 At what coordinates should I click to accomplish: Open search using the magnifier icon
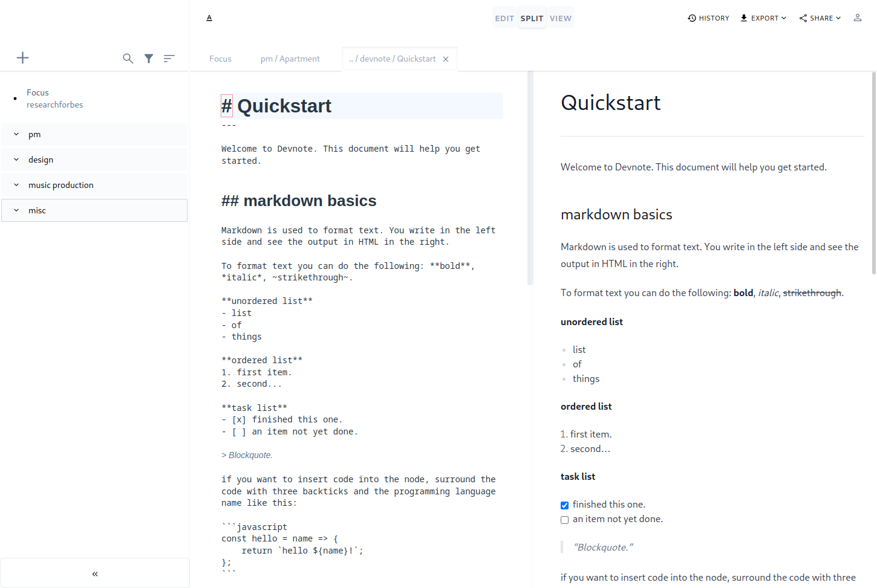128,59
